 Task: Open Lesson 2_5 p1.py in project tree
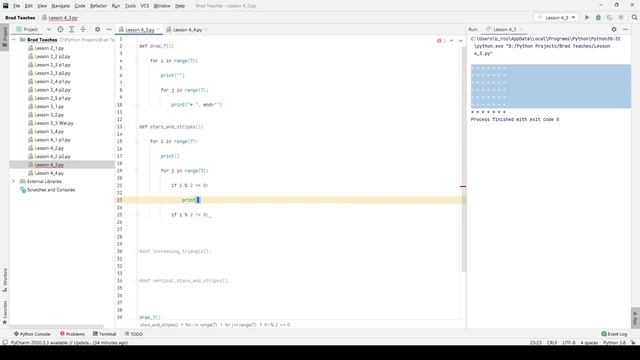coord(52,98)
